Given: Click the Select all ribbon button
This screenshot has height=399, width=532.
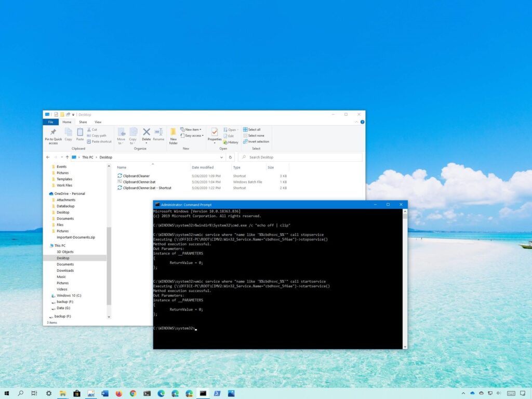Looking at the screenshot, I should [252, 129].
